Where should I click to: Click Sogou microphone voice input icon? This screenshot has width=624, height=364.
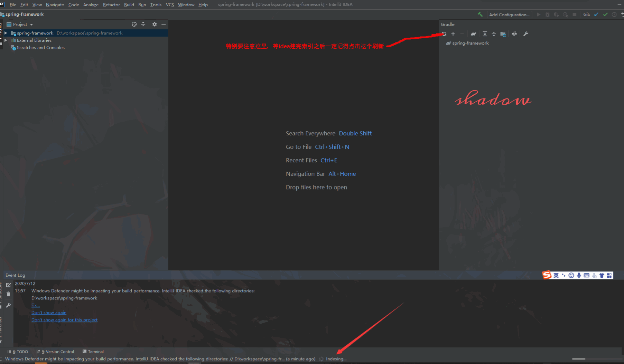[x=579, y=275]
